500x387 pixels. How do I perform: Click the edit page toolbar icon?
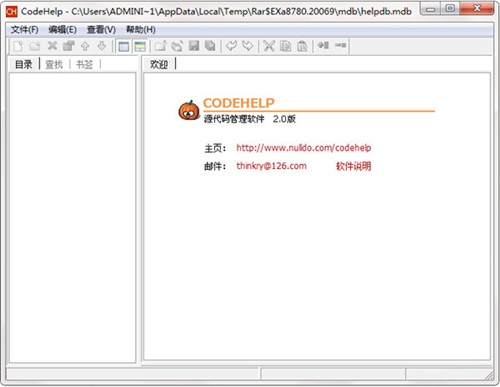(177, 46)
